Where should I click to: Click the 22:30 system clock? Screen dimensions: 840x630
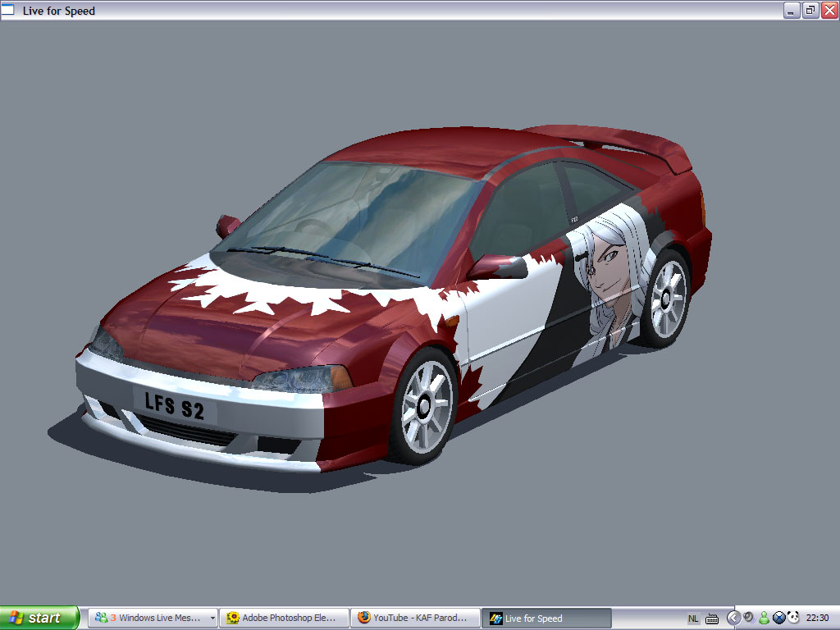(817, 618)
